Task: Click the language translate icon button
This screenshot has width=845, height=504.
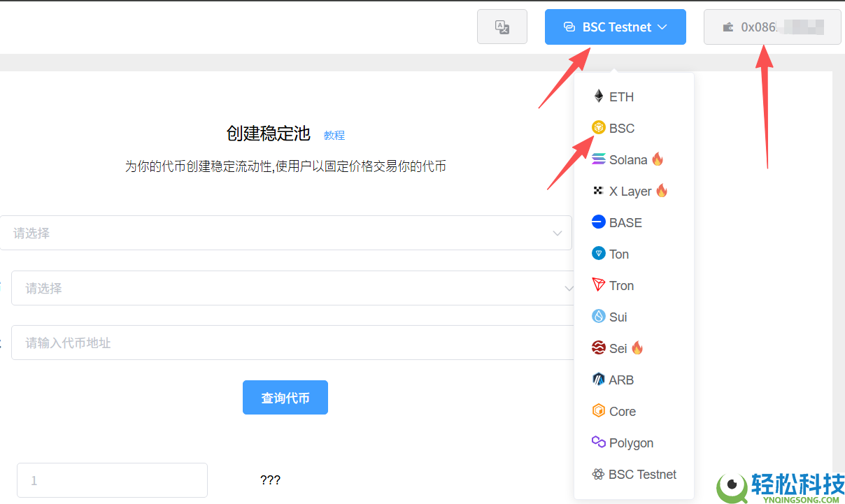Action: 502,27
